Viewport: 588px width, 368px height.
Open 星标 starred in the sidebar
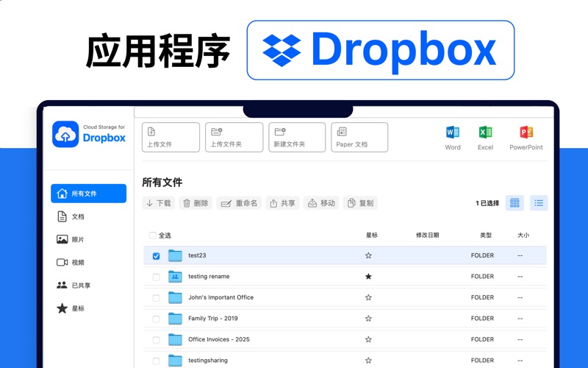pos(71,308)
